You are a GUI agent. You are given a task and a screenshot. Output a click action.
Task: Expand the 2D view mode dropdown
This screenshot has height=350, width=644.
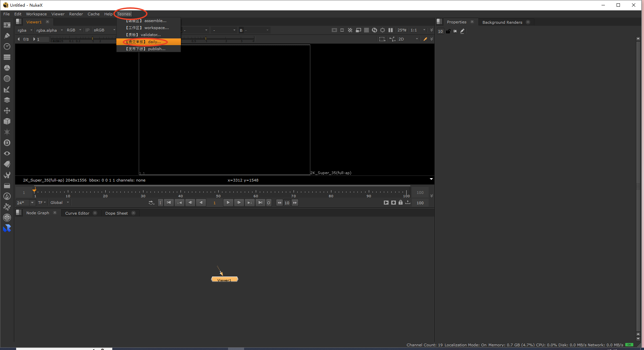[x=408, y=39]
